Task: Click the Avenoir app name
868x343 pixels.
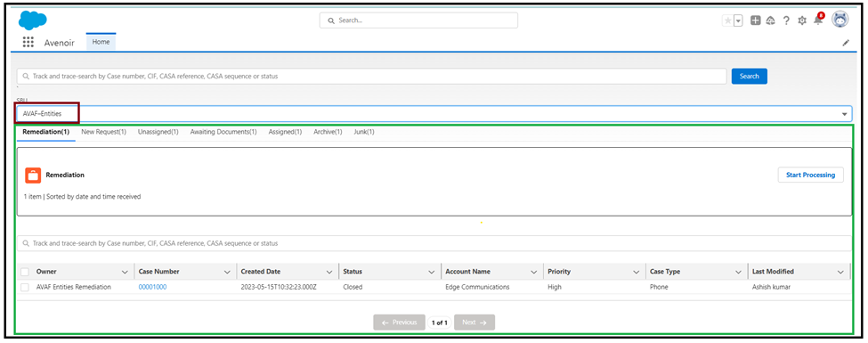Action: click(x=60, y=43)
